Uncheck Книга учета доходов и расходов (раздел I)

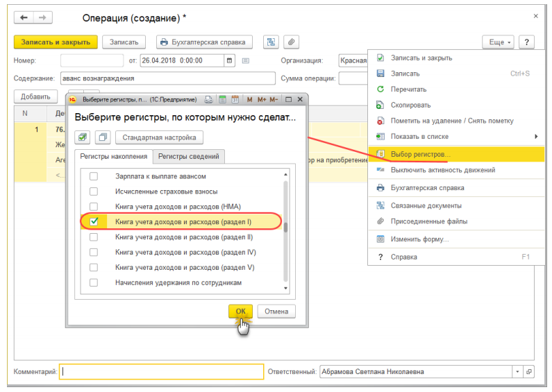pos(94,222)
